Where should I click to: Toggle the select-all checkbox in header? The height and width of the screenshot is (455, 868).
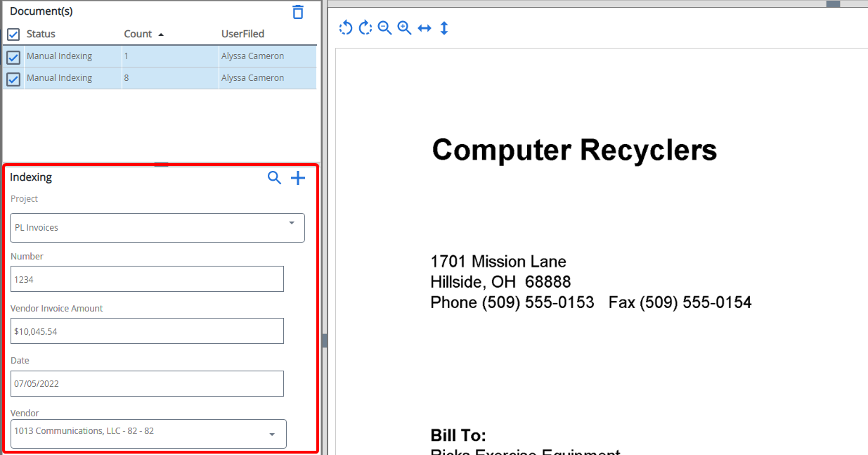13,34
